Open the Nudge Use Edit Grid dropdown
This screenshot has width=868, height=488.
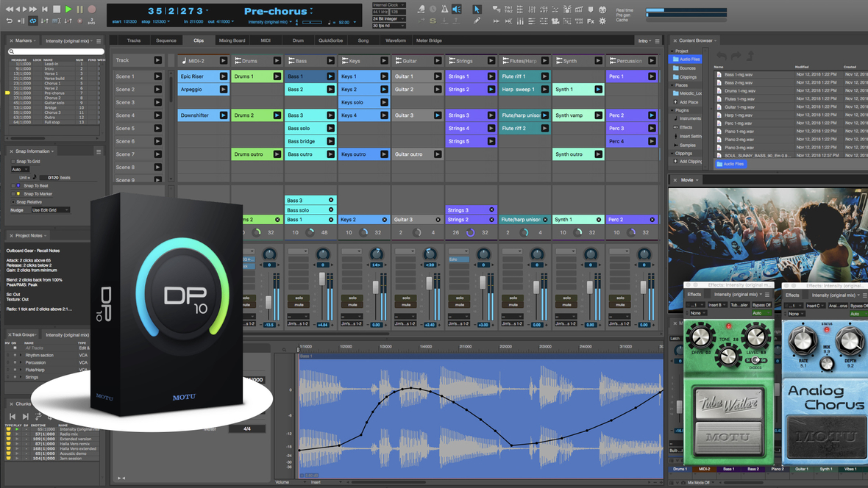point(50,210)
